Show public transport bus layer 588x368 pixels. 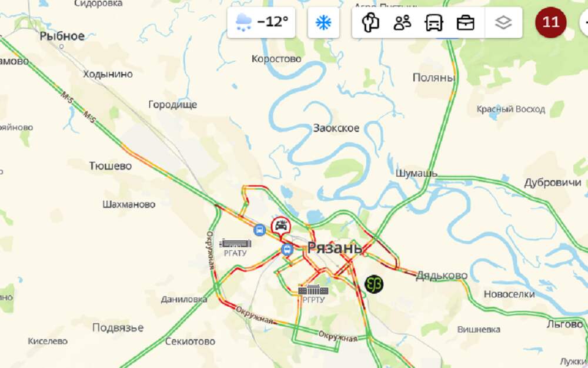click(x=434, y=22)
